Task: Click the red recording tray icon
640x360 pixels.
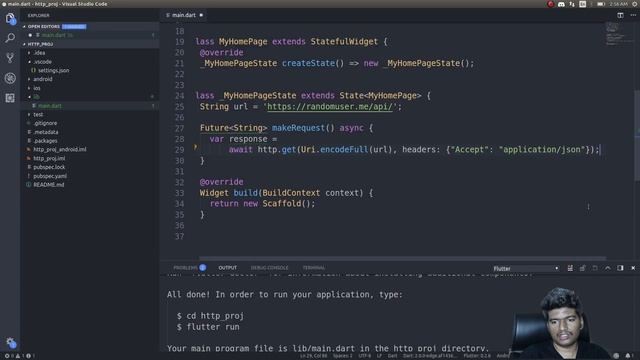Action: (x=550, y=4)
